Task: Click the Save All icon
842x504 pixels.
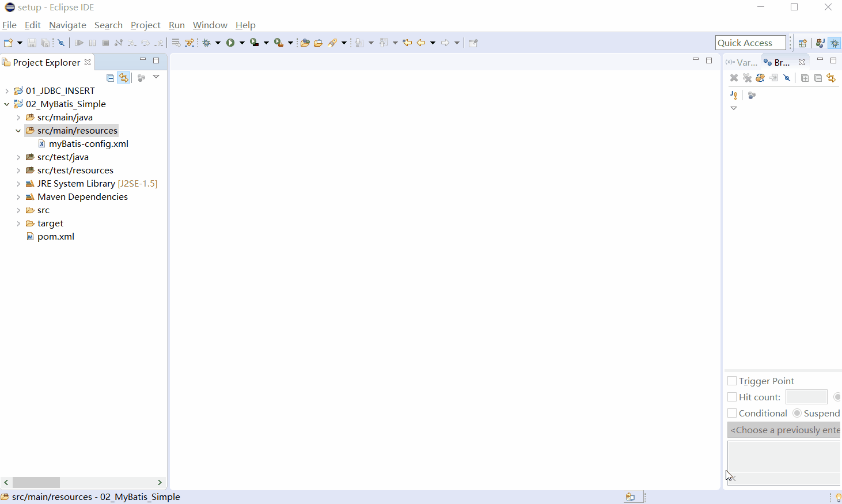Action: [x=45, y=43]
